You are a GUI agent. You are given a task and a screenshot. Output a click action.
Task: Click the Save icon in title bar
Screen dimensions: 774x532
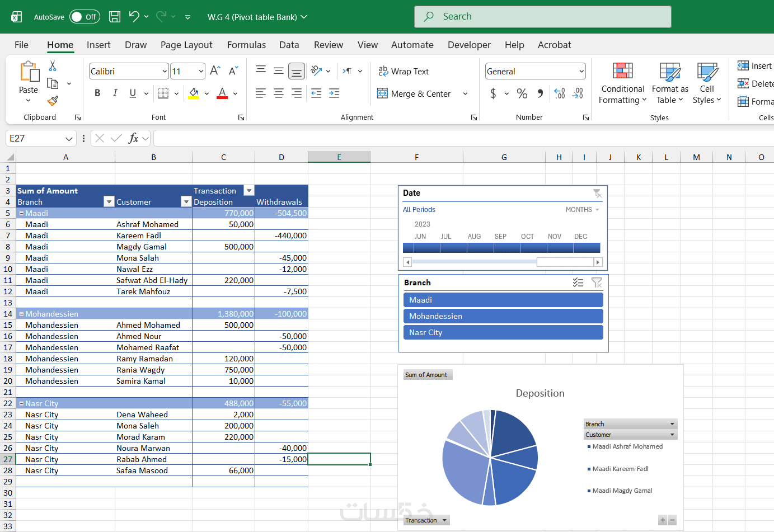(x=115, y=17)
